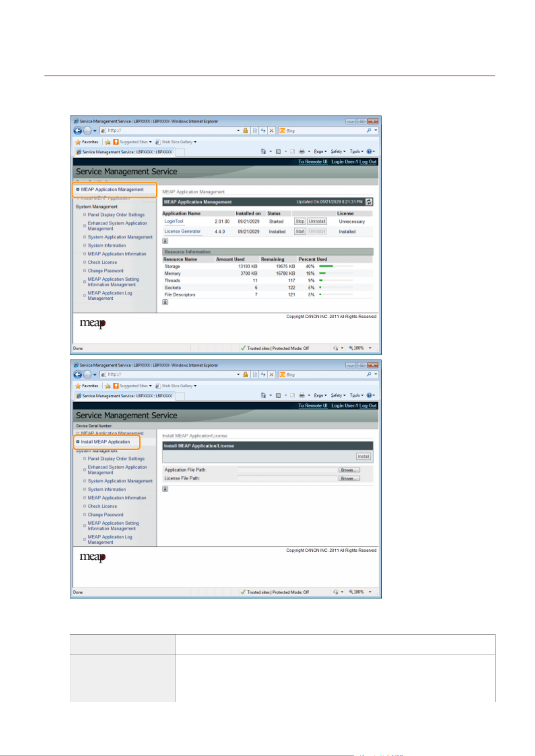Click red Stop X icon in bottom browser address bar
The image size is (535, 756).
pos(272,374)
